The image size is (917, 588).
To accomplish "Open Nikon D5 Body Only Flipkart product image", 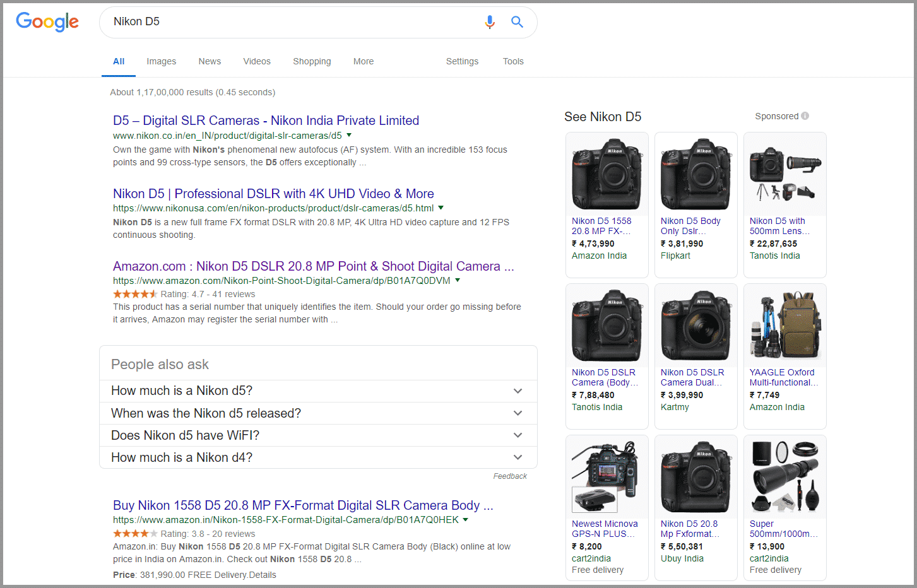I will click(696, 175).
